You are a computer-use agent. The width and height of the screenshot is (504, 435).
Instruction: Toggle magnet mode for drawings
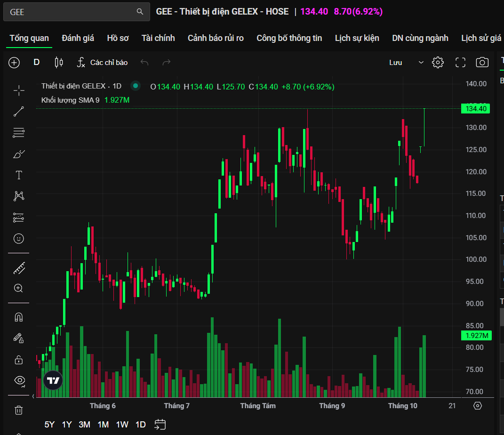coord(19,317)
